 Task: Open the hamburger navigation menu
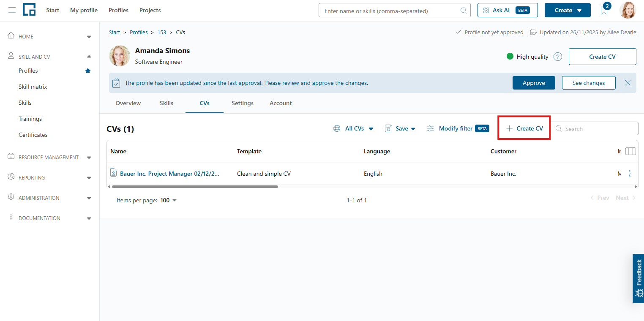(x=12, y=10)
